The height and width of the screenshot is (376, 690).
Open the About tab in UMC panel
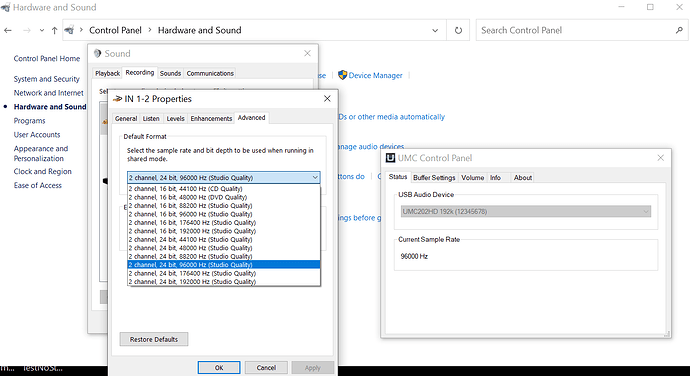[x=523, y=177]
